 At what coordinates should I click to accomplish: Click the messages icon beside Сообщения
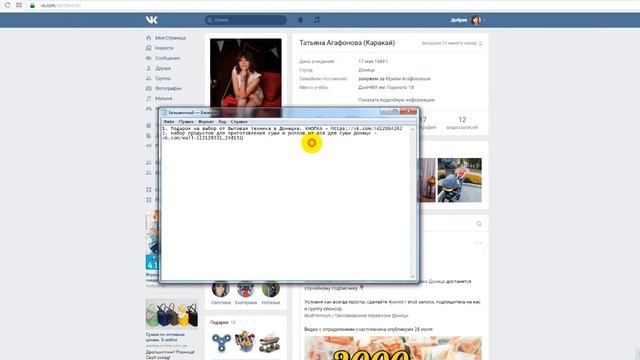tap(149, 58)
